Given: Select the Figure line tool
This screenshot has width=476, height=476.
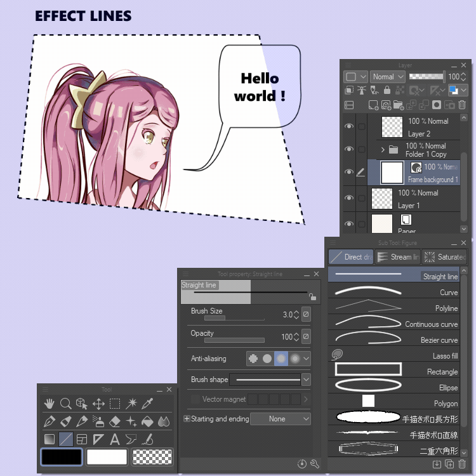Looking at the screenshot, I should coord(66,439).
